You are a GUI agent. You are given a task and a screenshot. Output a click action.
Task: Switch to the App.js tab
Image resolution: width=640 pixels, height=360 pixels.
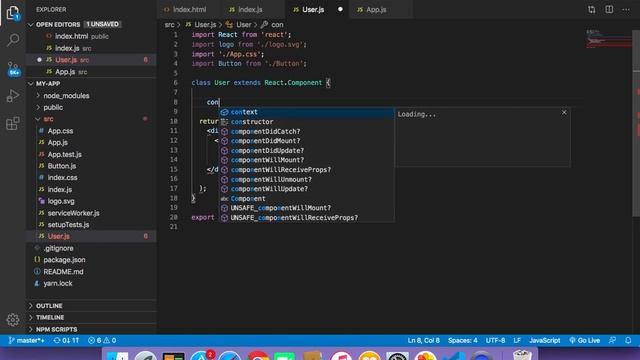click(x=376, y=9)
